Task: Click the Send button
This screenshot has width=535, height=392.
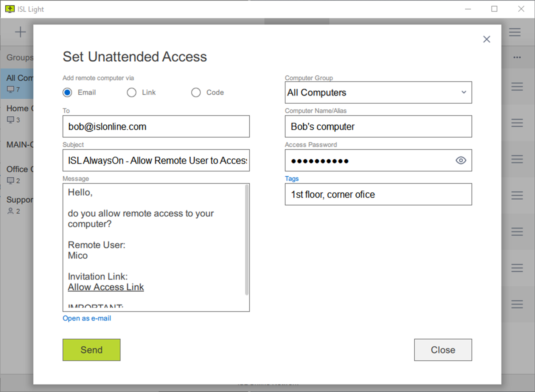Action: tap(91, 350)
